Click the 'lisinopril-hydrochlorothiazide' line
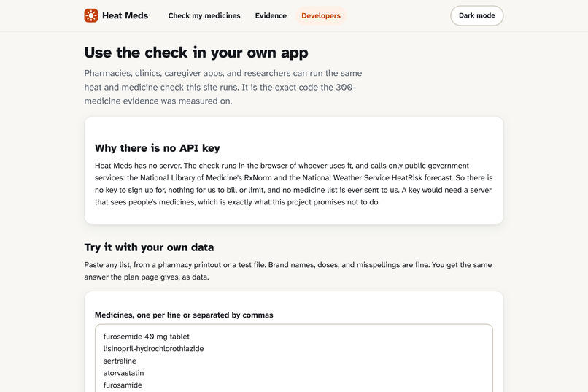Screen dimensions: 588x392 pyautogui.click(x=153, y=348)
